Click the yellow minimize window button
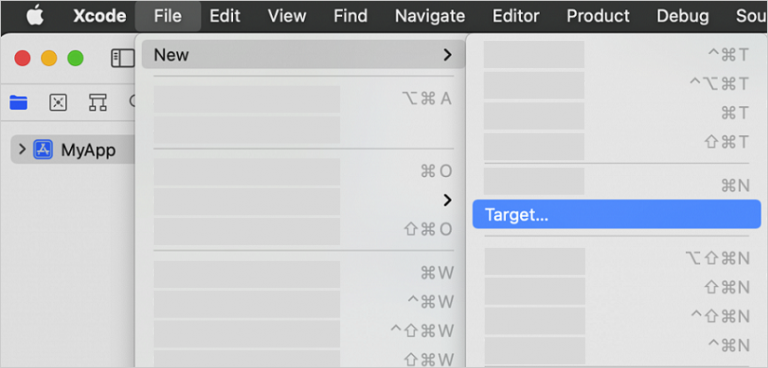768x368 pixels. tap(49, 58)
